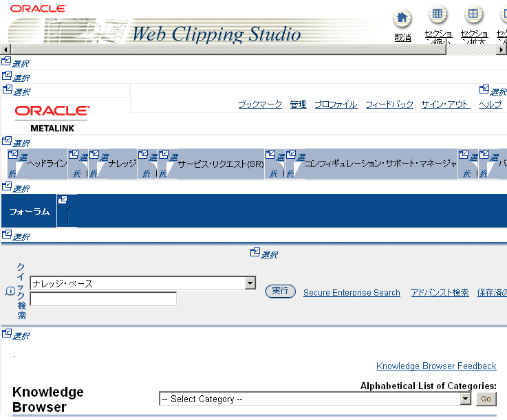Viewport: 507px width, 420px height.
Task: Select the フォーラム subtab
Action: [29, 212]
